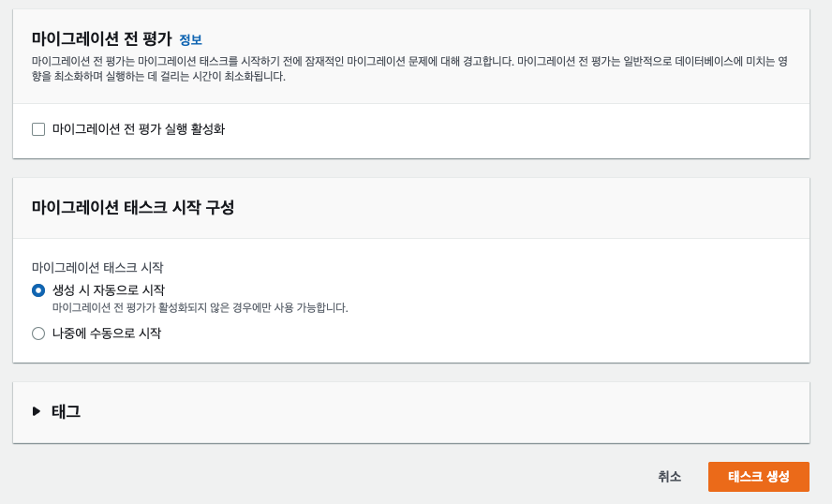
Task: Click the orange 태스크 생성 button
Action: coord(758,477)
